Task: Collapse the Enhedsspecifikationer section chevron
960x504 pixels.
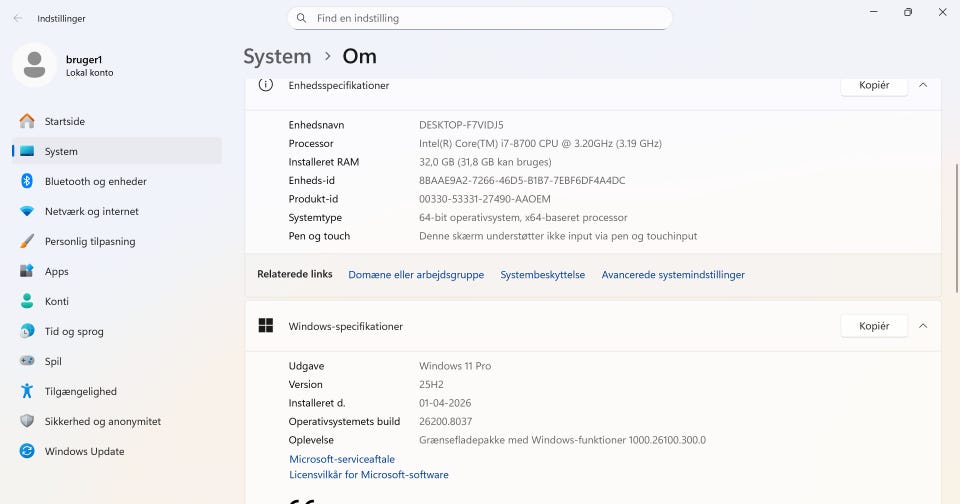Action: 923,85
